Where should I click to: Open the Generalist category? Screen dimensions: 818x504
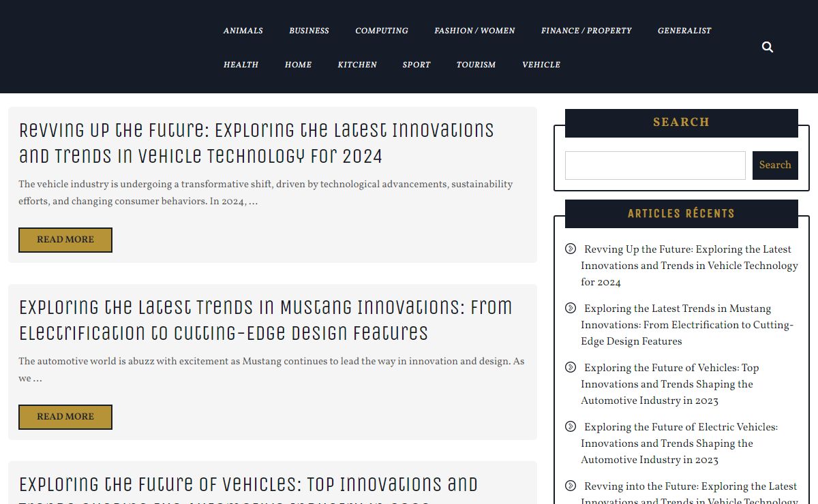(684, 31)
